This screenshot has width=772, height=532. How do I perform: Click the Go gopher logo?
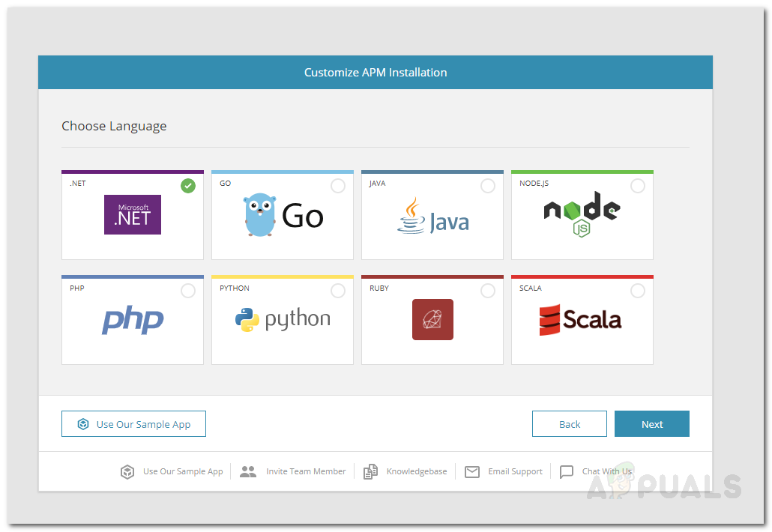coord(261,215)
